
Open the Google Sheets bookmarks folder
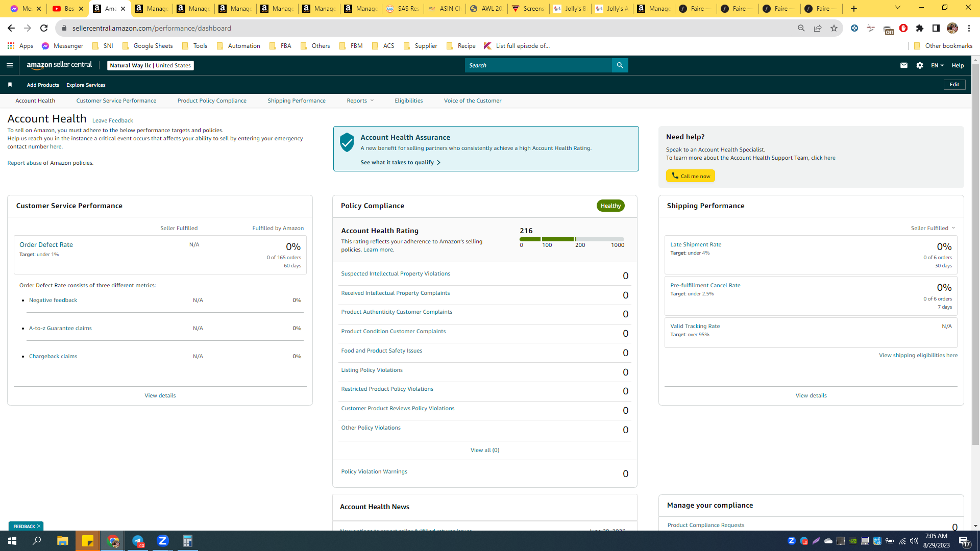[x=148, y=46]
